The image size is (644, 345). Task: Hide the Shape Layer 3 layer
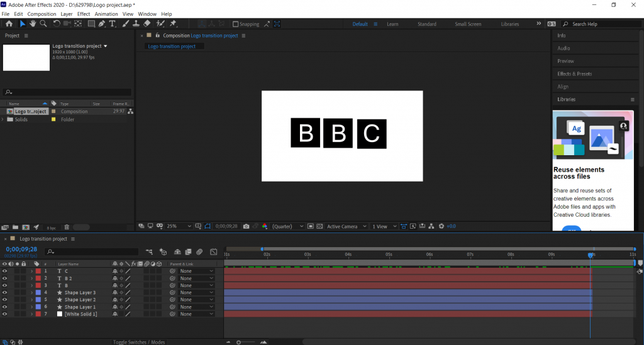point(4,293)
